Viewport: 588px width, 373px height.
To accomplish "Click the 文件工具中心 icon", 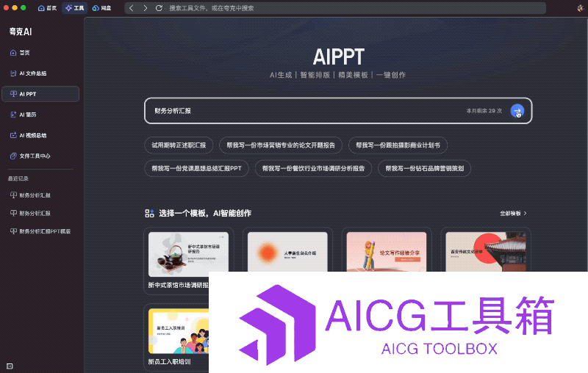I will (x=13, y=156).
